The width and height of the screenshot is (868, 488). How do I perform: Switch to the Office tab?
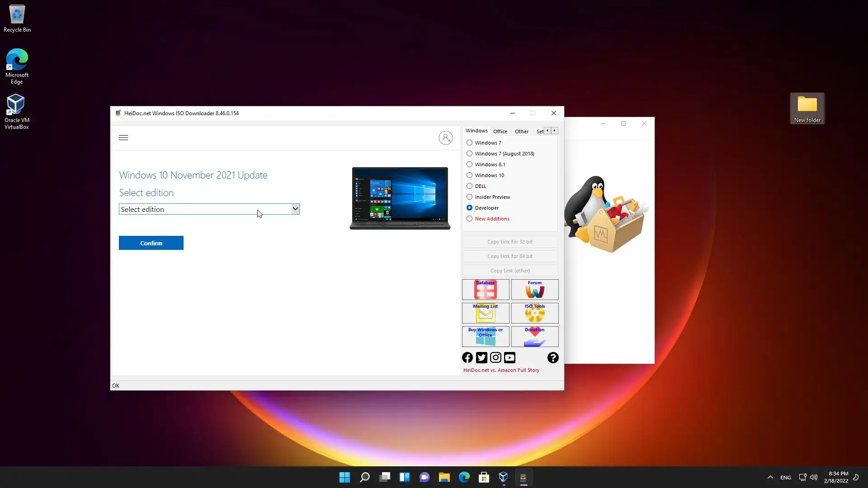pyautogui.click(x=500, y=131)
